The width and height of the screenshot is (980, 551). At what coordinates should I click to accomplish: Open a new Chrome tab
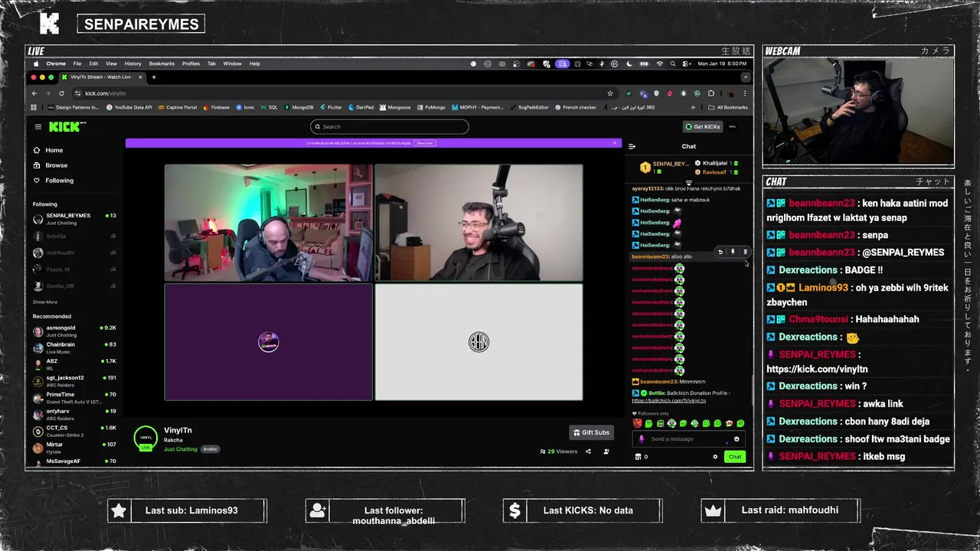(x=154, y=77)
